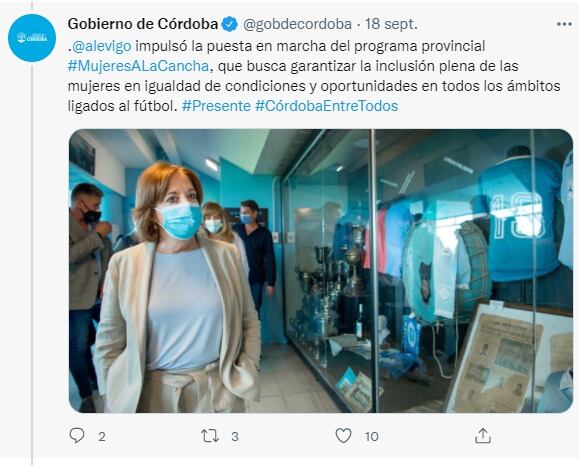This screenshot has height=465, width=579.
Task: Click the retweet count 3
Action: tap(235, 437)
